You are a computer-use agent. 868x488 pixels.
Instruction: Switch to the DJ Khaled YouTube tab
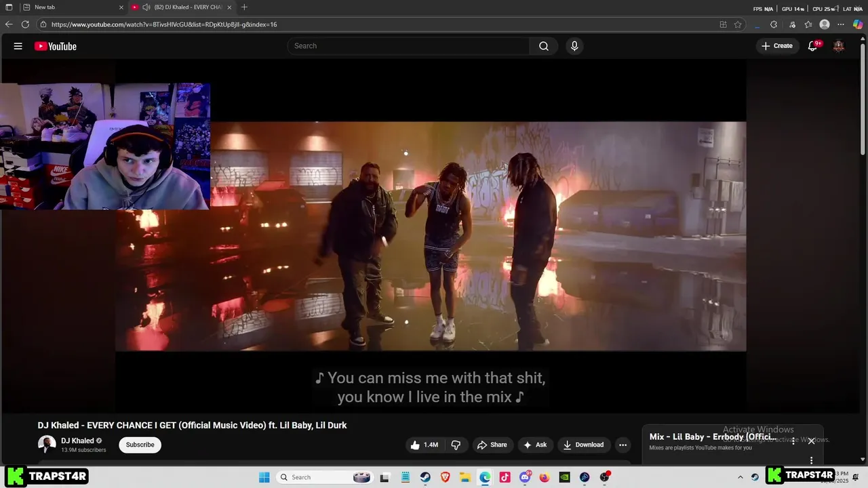[x=182, y=7]
